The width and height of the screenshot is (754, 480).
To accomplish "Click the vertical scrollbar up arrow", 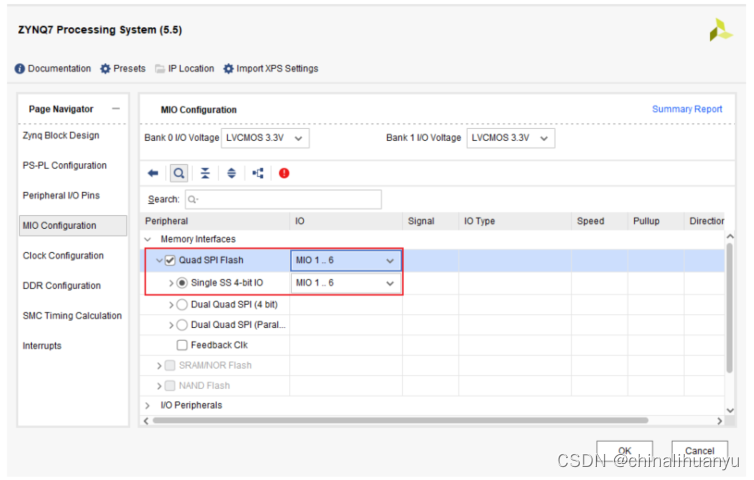I will point(730,236).
